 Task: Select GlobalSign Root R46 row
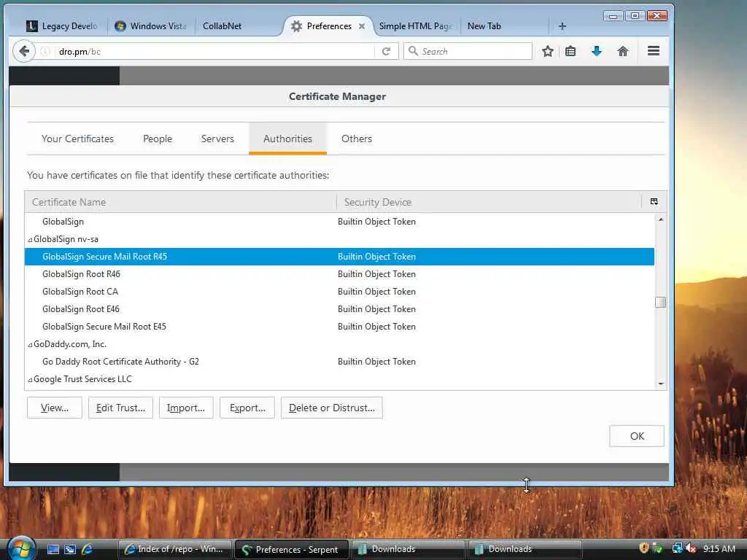339,274
